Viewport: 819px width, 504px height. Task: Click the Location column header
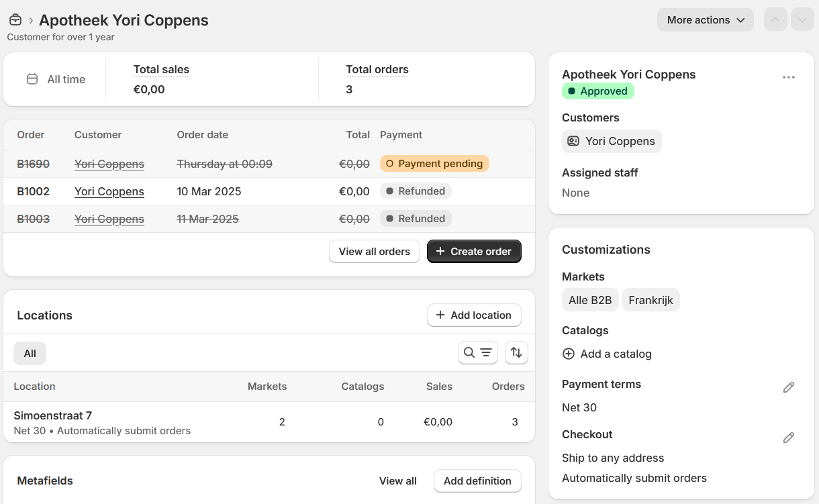[x=34, y=387]
